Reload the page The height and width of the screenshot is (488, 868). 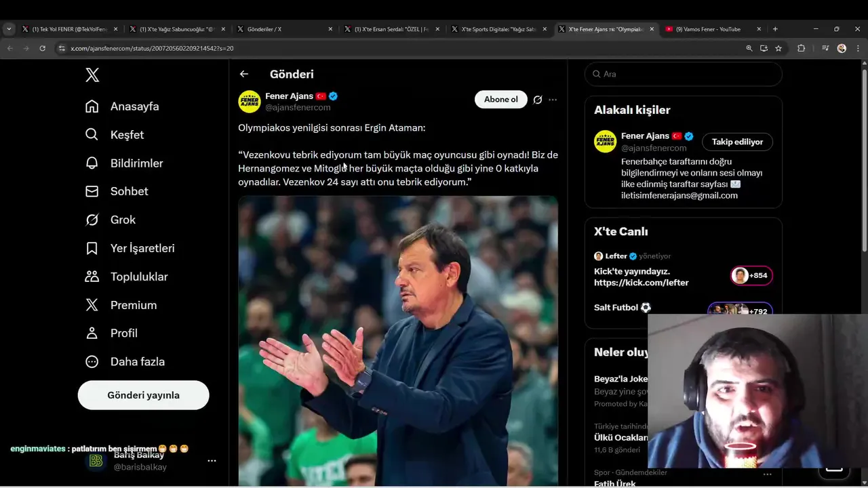coord(42,48)
